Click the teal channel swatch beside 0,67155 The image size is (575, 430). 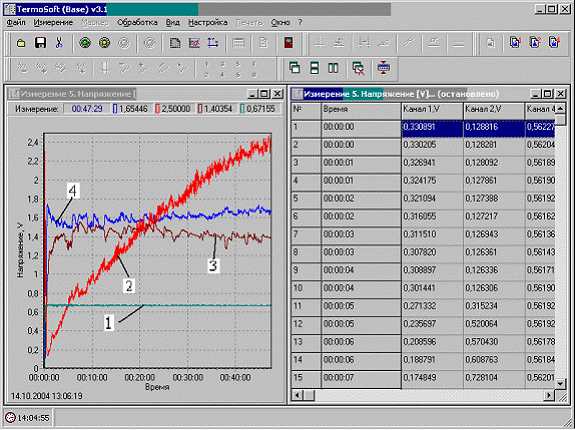242,109
